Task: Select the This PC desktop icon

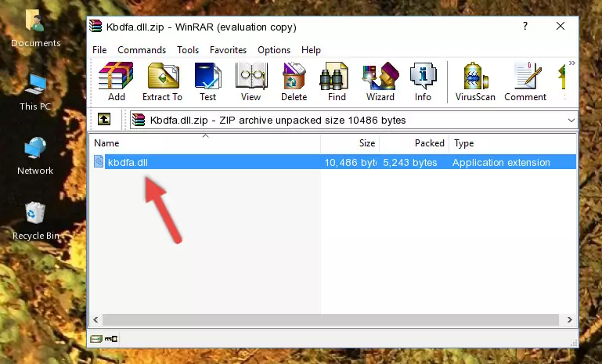Action: coord(35,92)
